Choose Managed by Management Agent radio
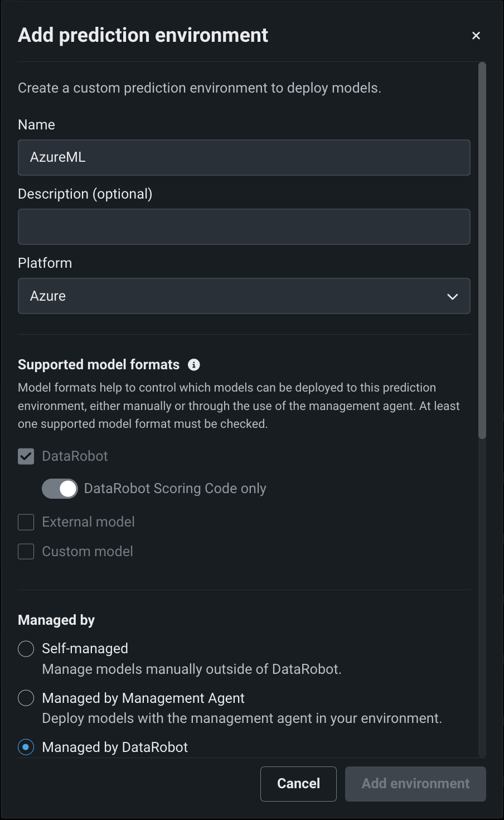Viewport: 504px width, 820px height. tap(26, 698)
